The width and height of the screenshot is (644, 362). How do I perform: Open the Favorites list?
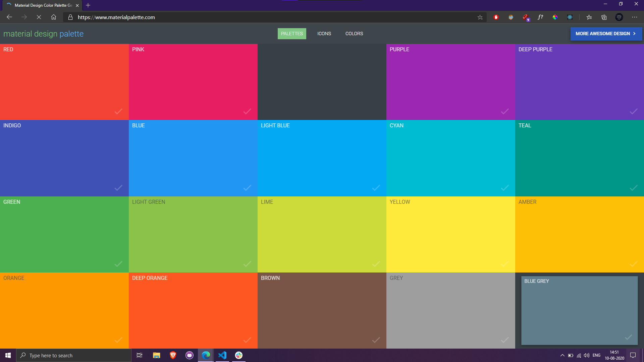pos(589,17)
